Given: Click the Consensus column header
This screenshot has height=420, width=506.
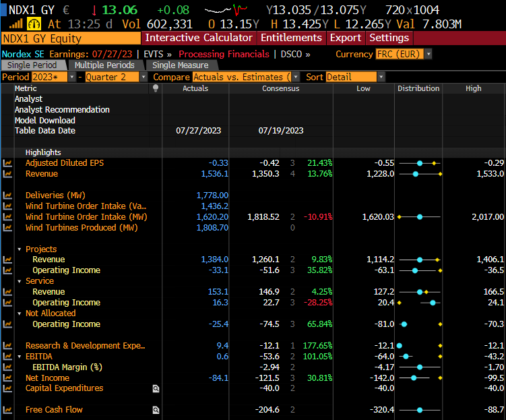Looking at the screenshot, I should 281,88.
